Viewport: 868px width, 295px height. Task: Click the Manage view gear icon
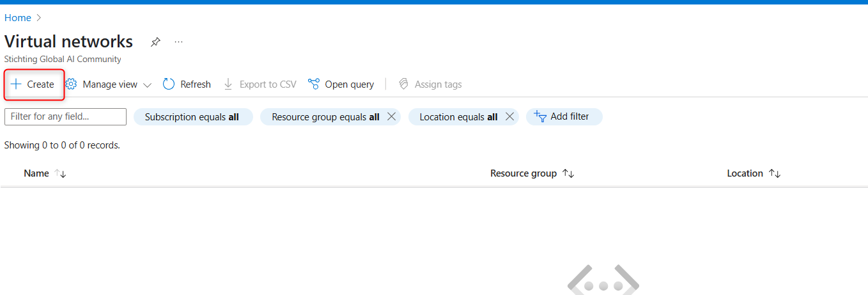coord(71,84)
